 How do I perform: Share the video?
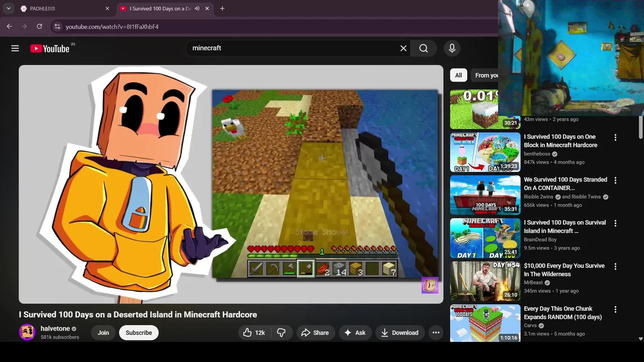tap(315, 333)
